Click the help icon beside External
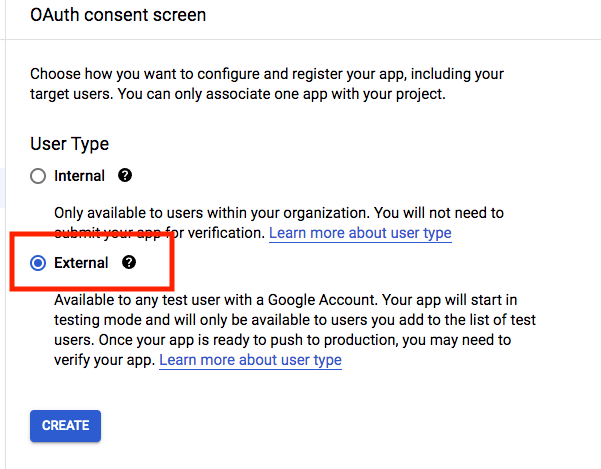Image resolution: width=601 pixels, height=469 pixels. tap(128, 263)
